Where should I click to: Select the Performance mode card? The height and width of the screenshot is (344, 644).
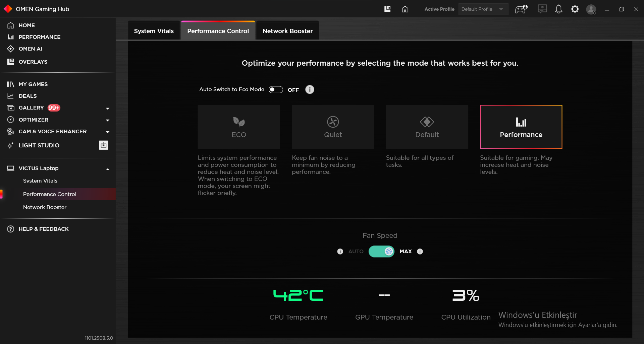[x=521, y=127]
